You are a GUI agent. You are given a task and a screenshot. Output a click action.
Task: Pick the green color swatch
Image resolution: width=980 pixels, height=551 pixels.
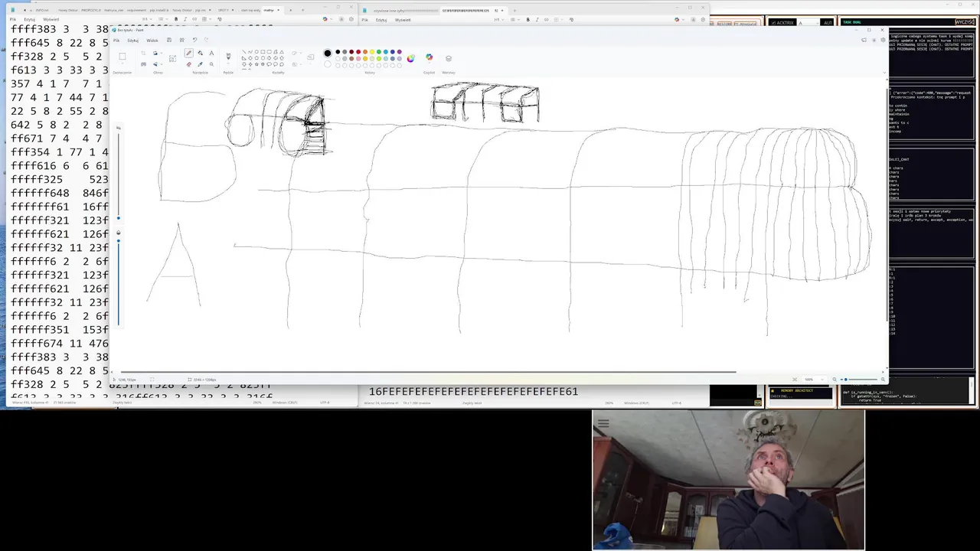click(x=379, y=51)
